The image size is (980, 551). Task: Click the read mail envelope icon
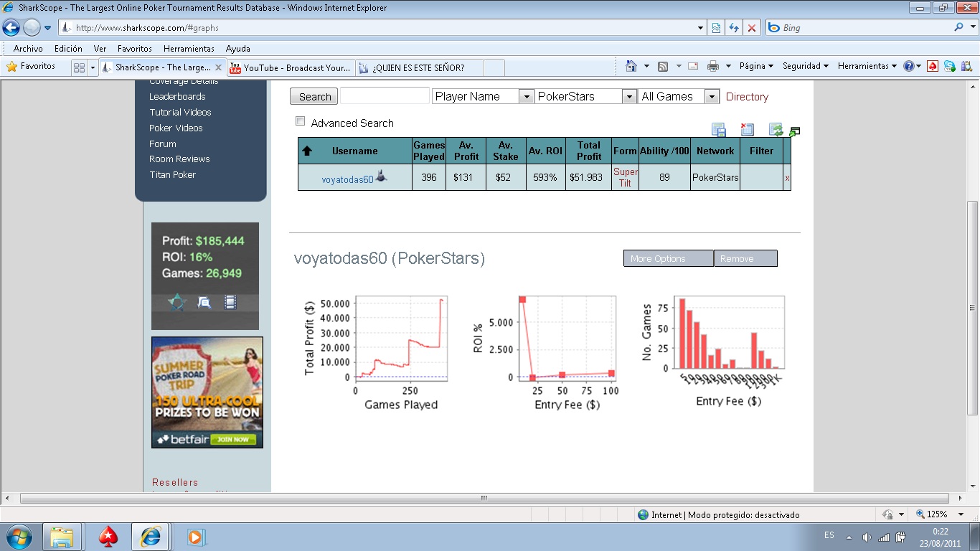tap(693, 66)
